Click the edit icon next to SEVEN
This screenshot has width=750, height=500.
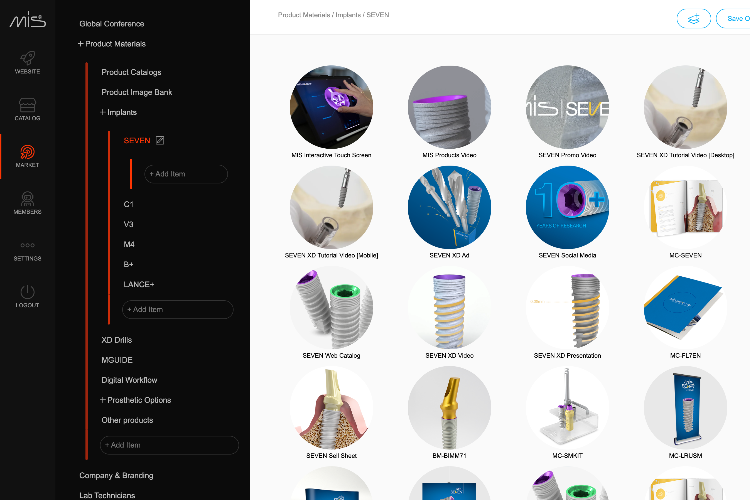[160, 140]
